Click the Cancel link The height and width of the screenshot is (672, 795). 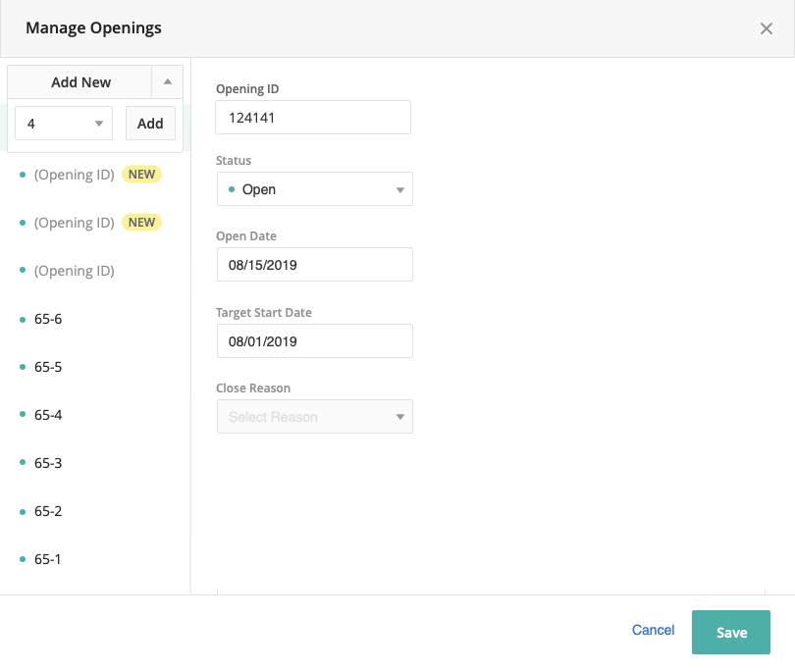(653, 630)
